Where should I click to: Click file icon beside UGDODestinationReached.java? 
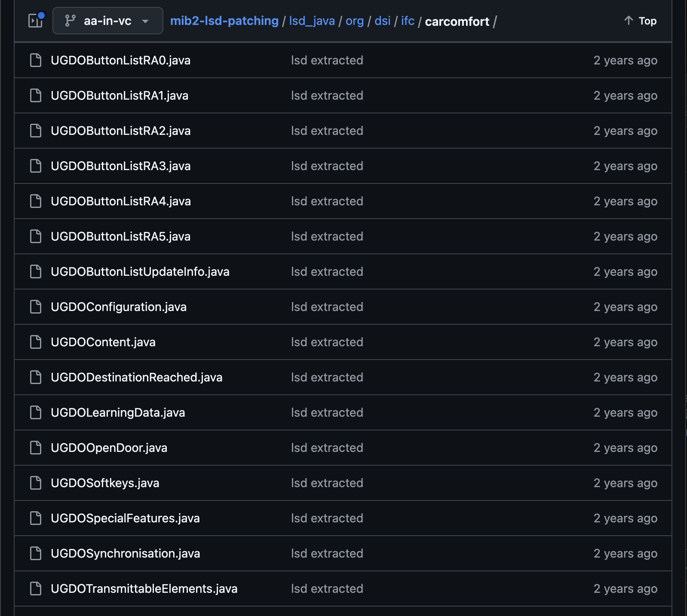pyautogui.click(x=36, y=377)
